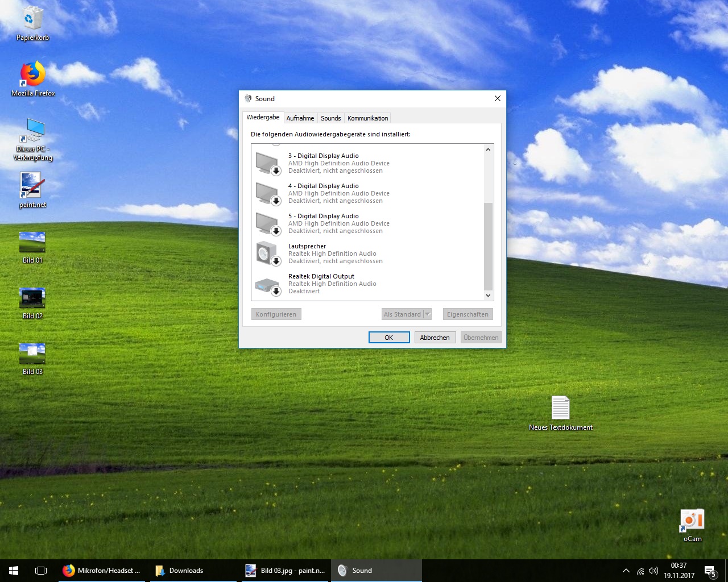Select the Realtek Digital Output device icon
Screen dimensions: 728x582
pos(268,286)
